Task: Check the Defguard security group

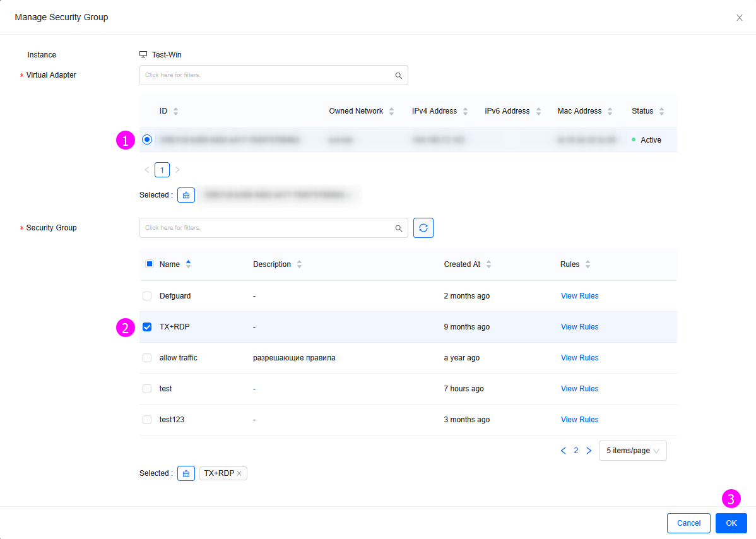Action: coord(147,296)
